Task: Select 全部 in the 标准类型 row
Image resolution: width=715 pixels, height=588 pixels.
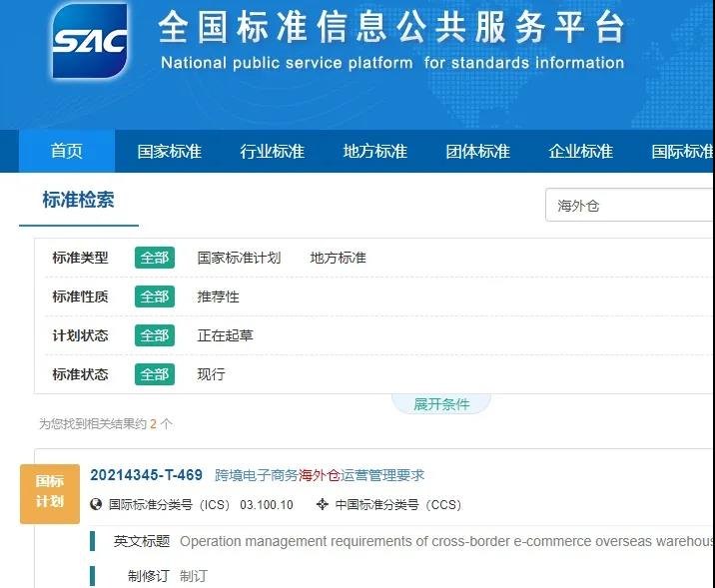Action: tap(155, 258)
